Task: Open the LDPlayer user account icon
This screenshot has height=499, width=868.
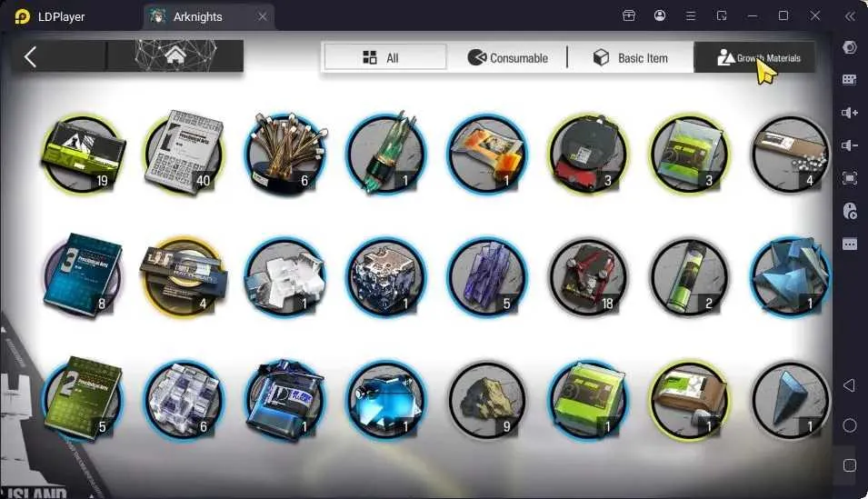Action: click(659, 15)
